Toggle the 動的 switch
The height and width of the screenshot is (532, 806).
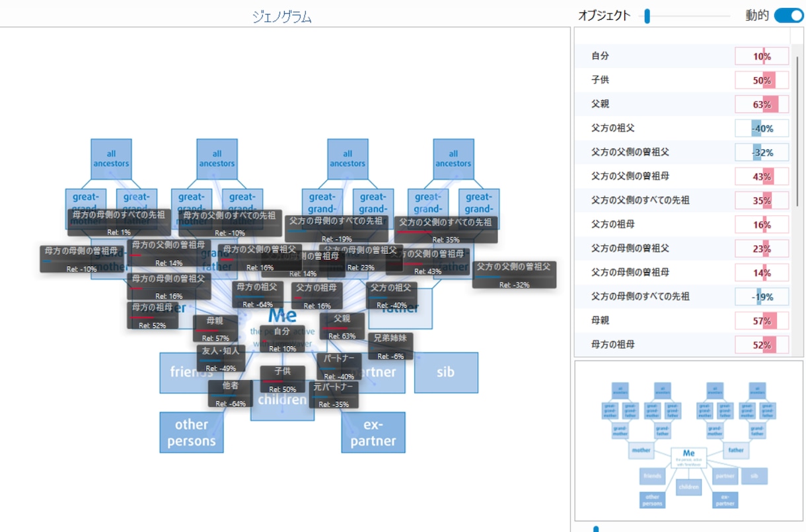(789, 16)
